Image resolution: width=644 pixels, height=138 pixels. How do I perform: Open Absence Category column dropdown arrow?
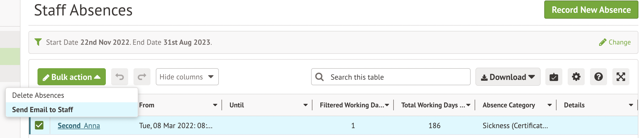click(550, 105)
